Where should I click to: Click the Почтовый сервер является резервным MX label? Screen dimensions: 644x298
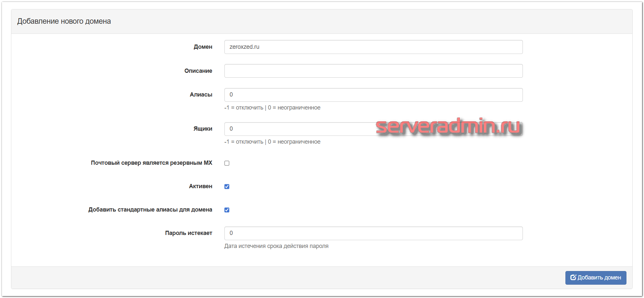click(x=151, y=163)
